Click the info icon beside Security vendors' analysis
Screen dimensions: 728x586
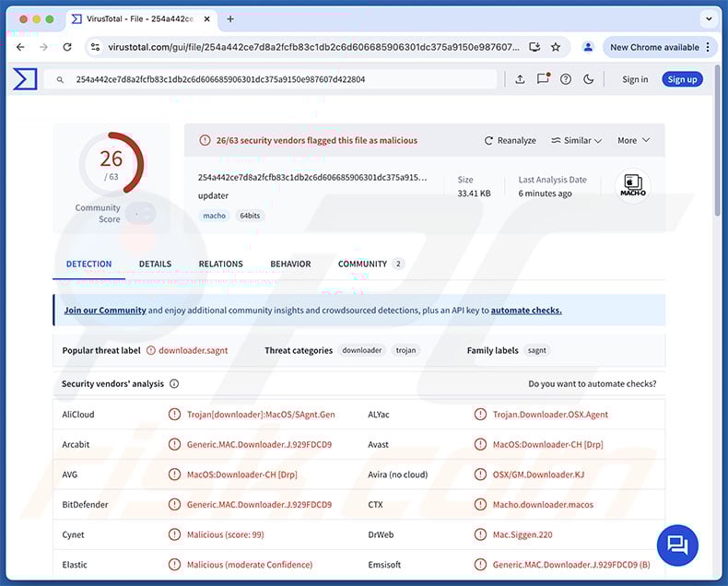coord(174,384)
